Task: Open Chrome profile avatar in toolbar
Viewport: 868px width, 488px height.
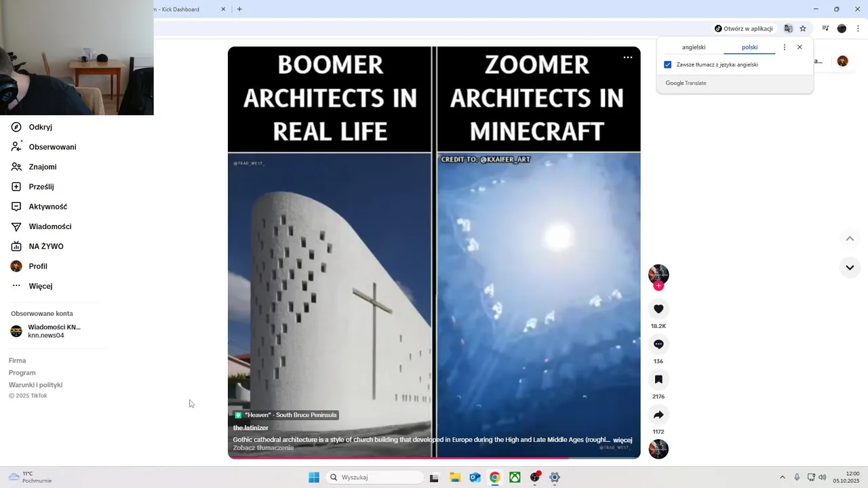Action: point(842,28)
